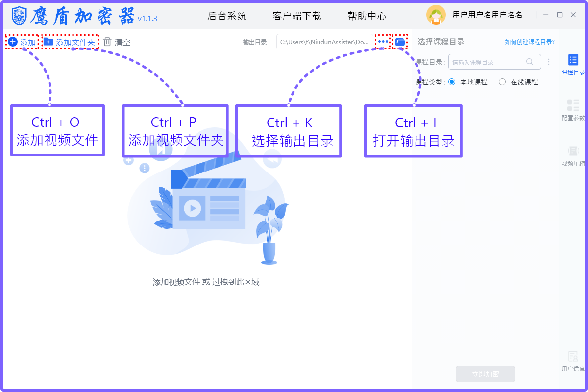Image resolution: width=588 pixels, height=392 pixels.
Task: Go to 帮助中心 in top menu
Action: (x=367, y=16)
